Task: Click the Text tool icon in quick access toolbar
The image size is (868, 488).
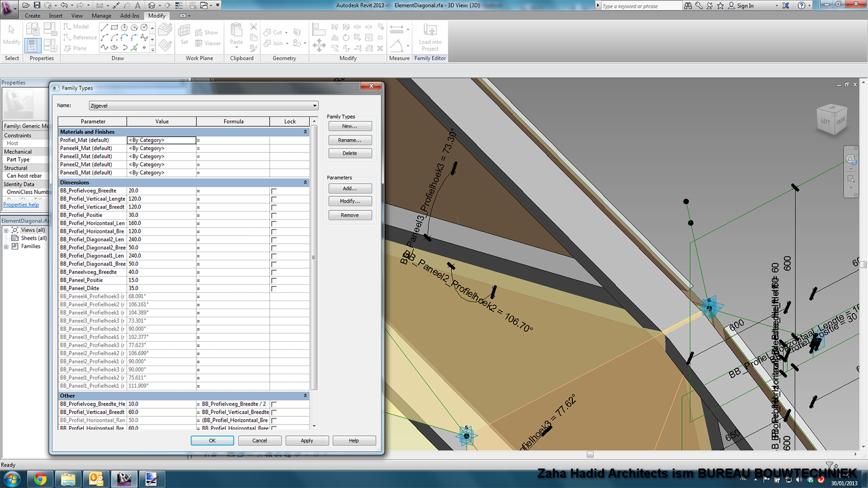Action: click(x=138, y=5)
